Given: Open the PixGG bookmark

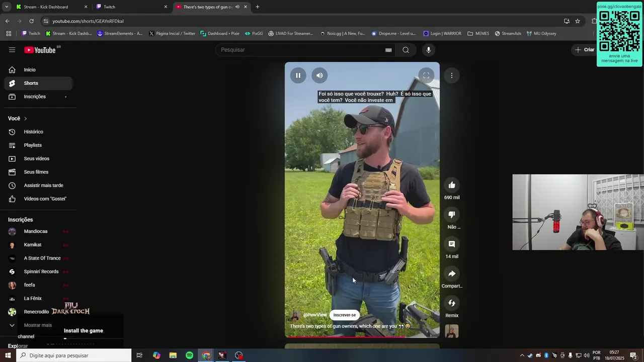Looking at the screenshot, I should (x=254, y=34).
